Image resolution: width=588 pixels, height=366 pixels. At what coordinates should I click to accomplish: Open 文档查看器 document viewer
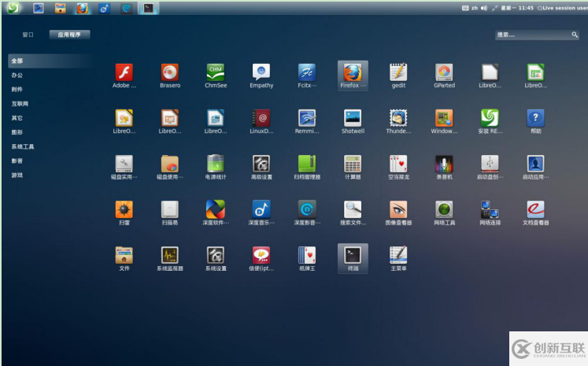pos(535,209)
